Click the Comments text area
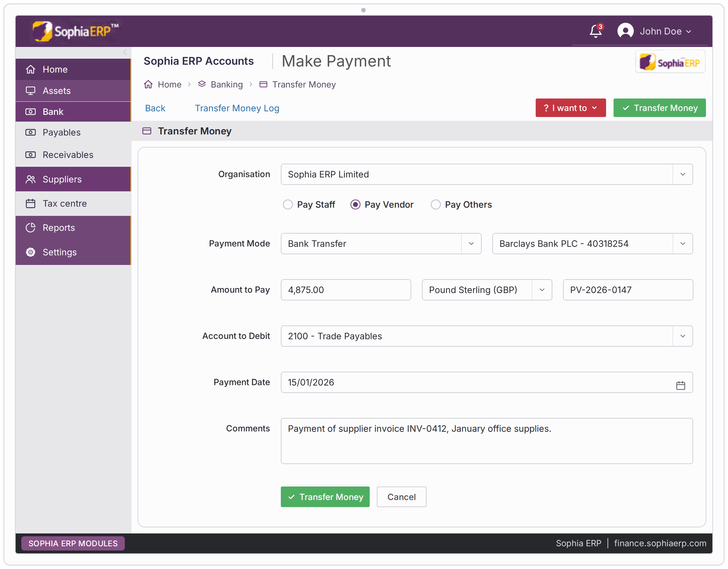The height and width of the screenshot is (569, 728). pyautogui.click(x=487, y=441)
